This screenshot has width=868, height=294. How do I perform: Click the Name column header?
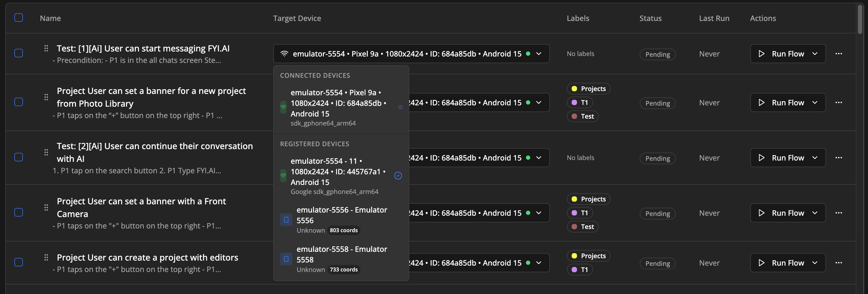(50, 18)
